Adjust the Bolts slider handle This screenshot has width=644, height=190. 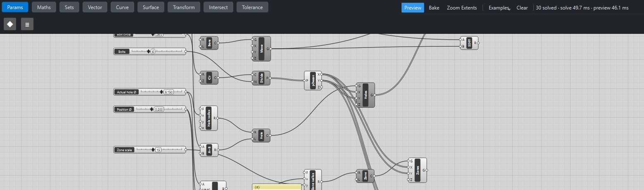149,51
